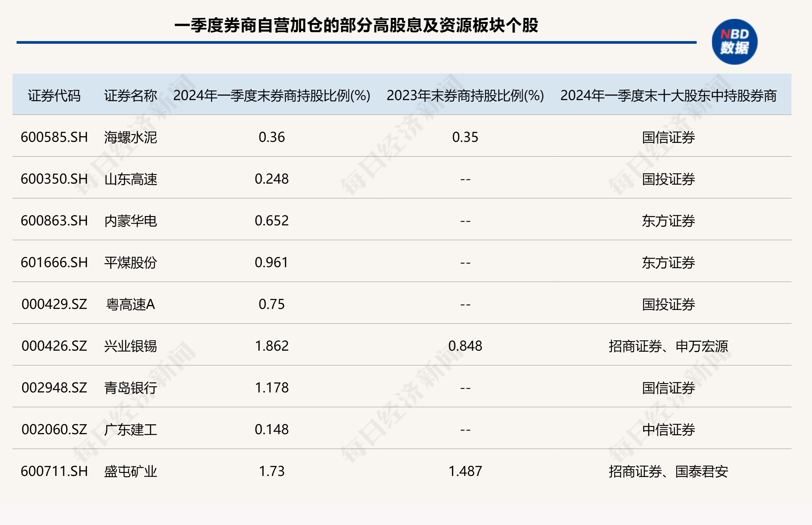Select stock code 600350.SH

pos(54,179)
